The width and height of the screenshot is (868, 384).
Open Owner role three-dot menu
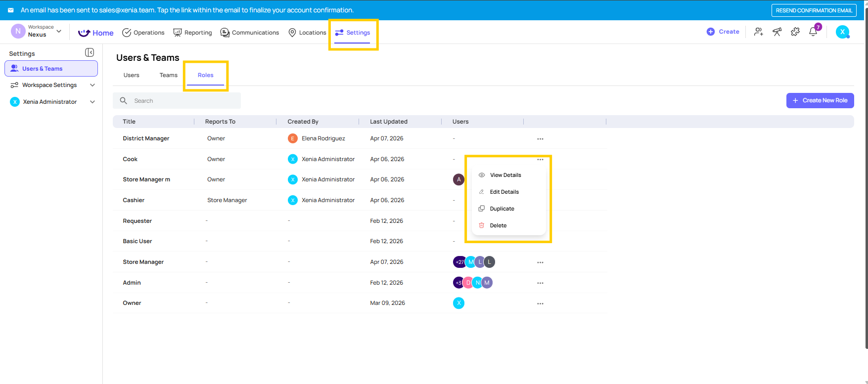(x=540, y=303)
